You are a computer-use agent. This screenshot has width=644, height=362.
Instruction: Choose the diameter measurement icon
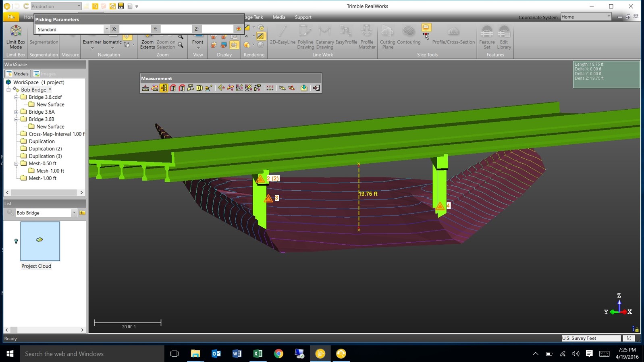click(x=199, y=88)
